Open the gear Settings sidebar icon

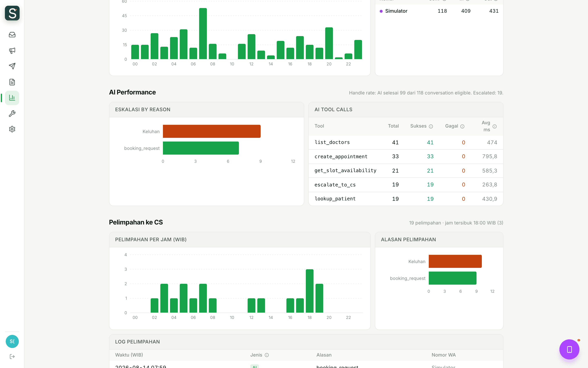pyautogui.click(x=12, y=129)
